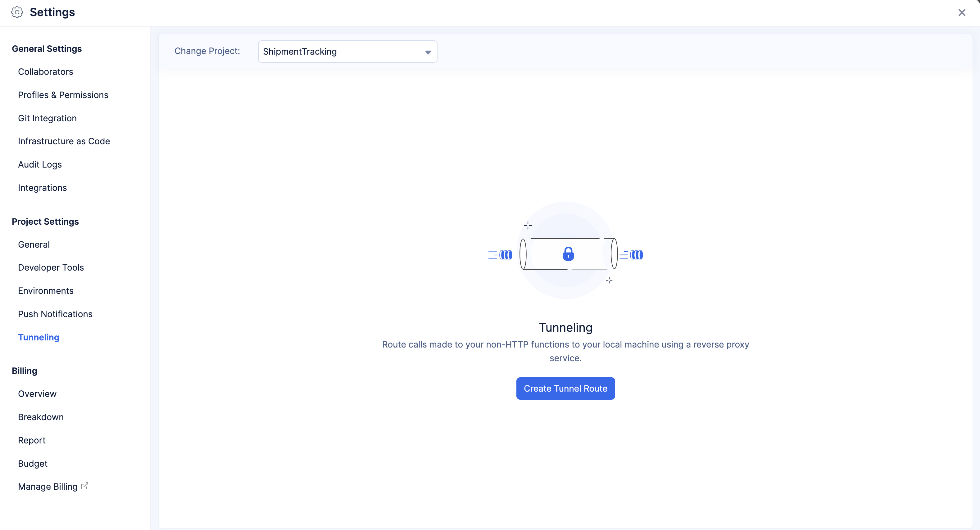Click the Audit Logs settings item
Image resolution: width=980 pixels, height=530 pixels.
click(x=40, y=164)
